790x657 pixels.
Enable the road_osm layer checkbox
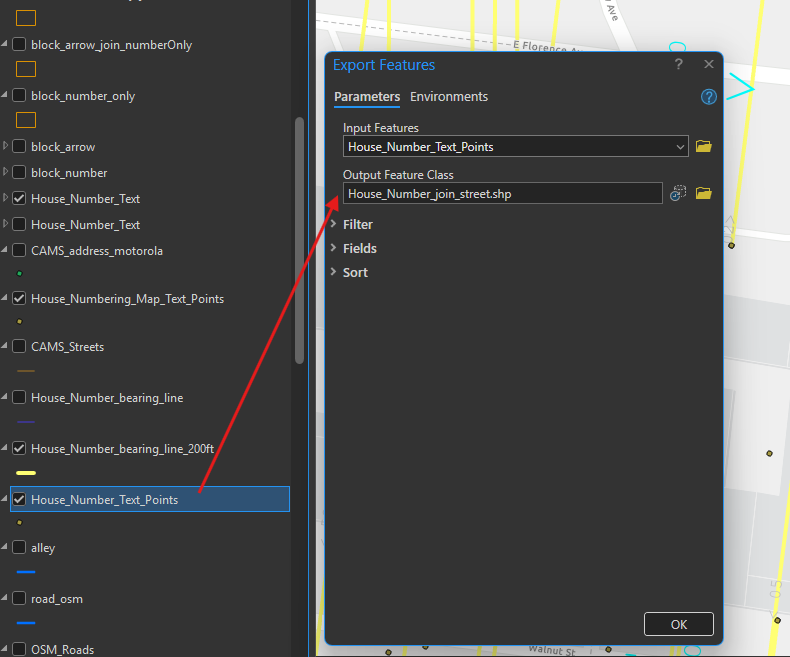click(x=19, y=599)
